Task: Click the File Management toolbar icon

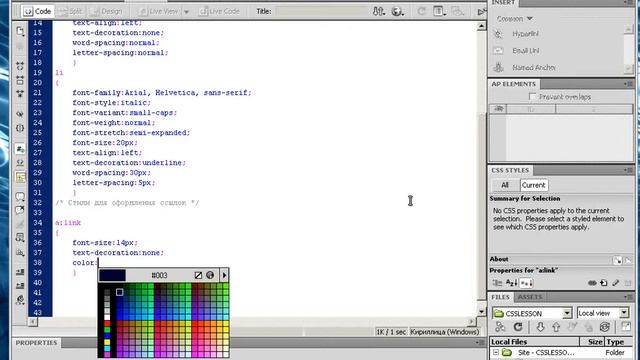Action: coord(378,11)
